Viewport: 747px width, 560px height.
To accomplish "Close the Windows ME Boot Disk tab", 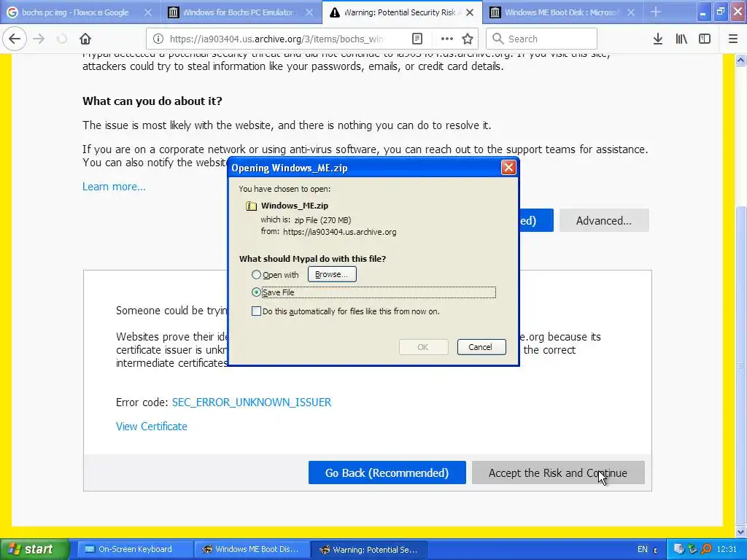I will [631, 12].
